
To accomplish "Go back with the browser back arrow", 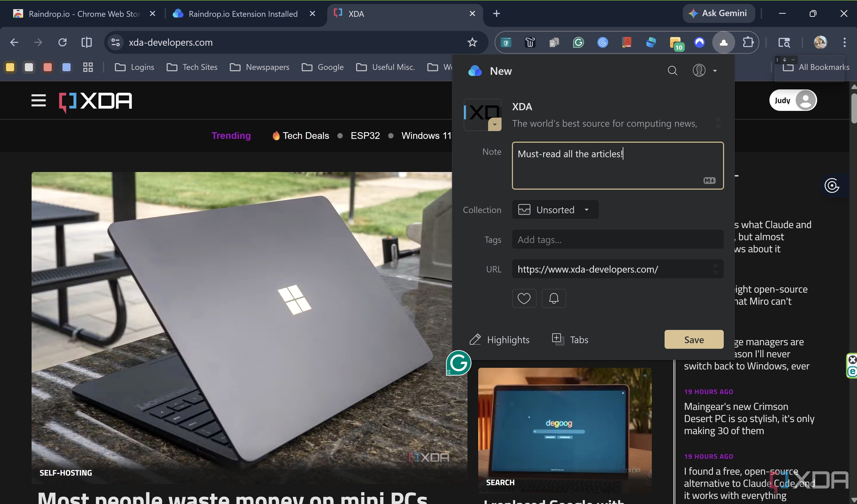I will (x=14, y=43).
